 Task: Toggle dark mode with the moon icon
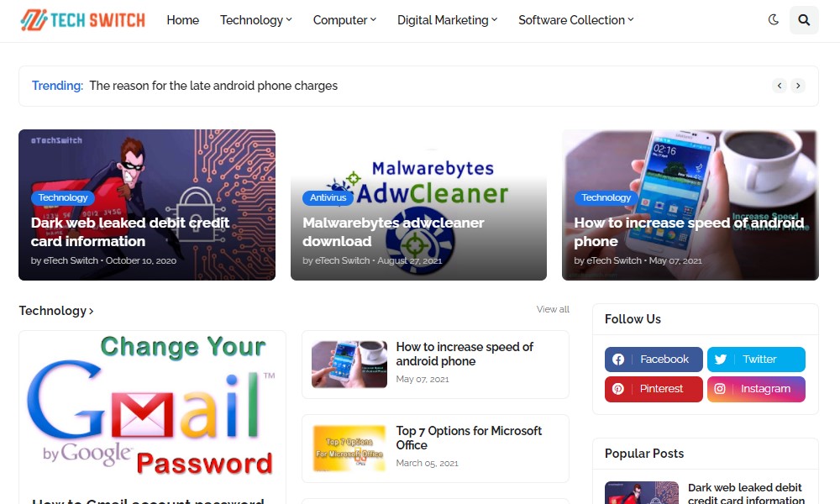pos(773,20)
